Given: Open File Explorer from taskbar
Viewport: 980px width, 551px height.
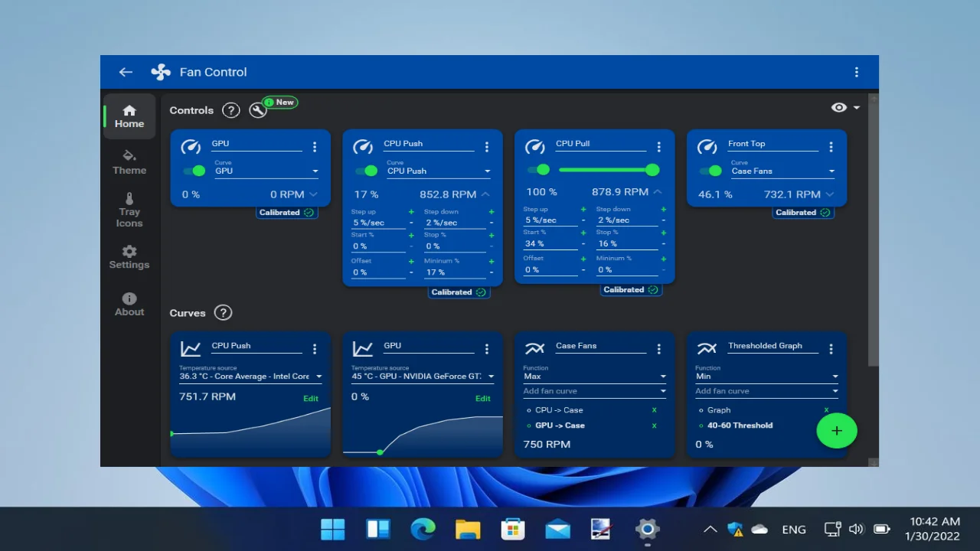Looking at the screenshot, I should [x=468, y=529].
